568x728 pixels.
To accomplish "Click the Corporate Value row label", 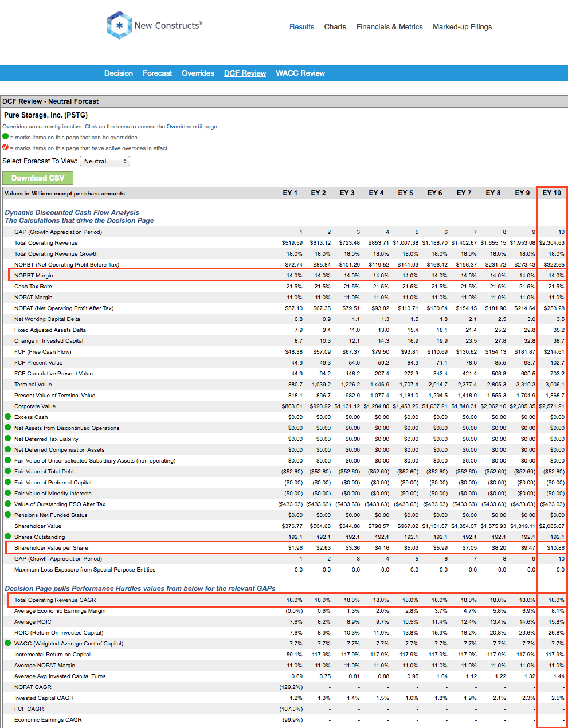I will (35, 406).
